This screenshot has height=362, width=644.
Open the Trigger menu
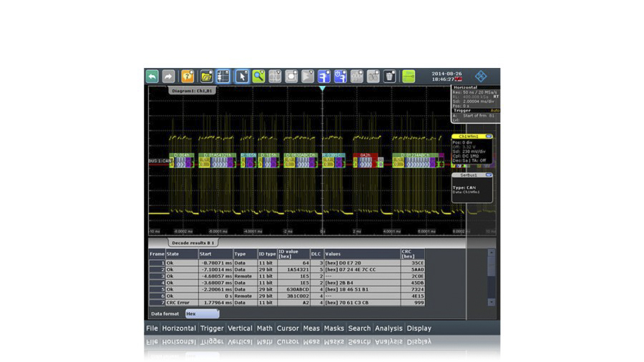pyautogui.click(x=212, y=328)
